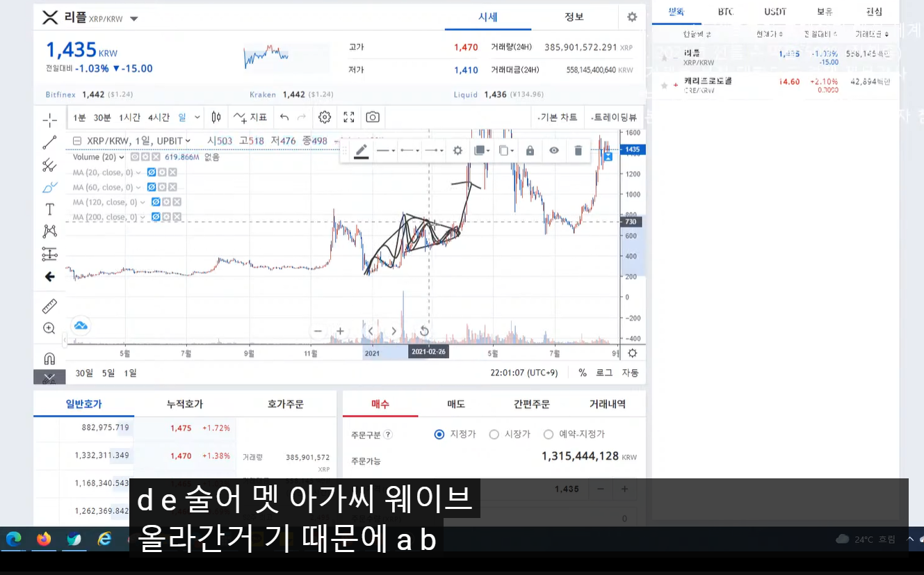Open time axis settings gear
This screenshot has width=924, height=575.
tap(632, 353)
